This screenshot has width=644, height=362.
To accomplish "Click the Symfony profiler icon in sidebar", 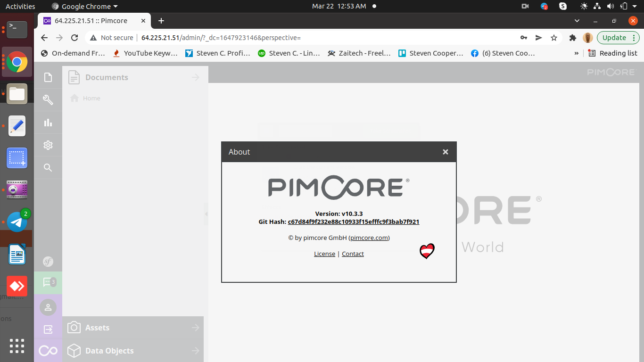I will click(48, 262).
